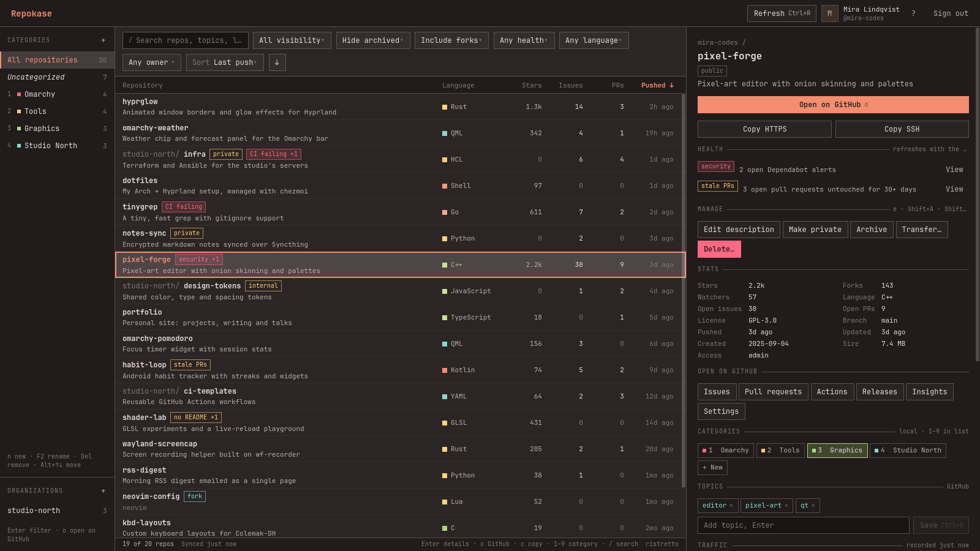Open the Any health filter
Image resolution: width=980 pixels, height=551 pixels.
(x=524, y=40)
